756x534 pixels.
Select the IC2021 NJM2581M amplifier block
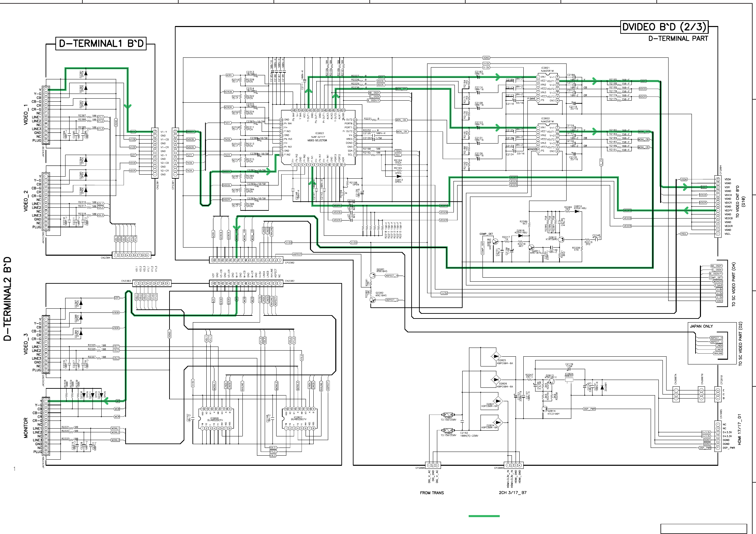[547, 88]
